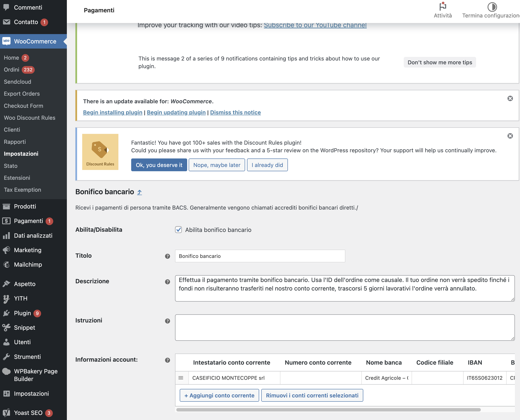Click the horizontal scrollbar under accounts table

pos(328,410)
